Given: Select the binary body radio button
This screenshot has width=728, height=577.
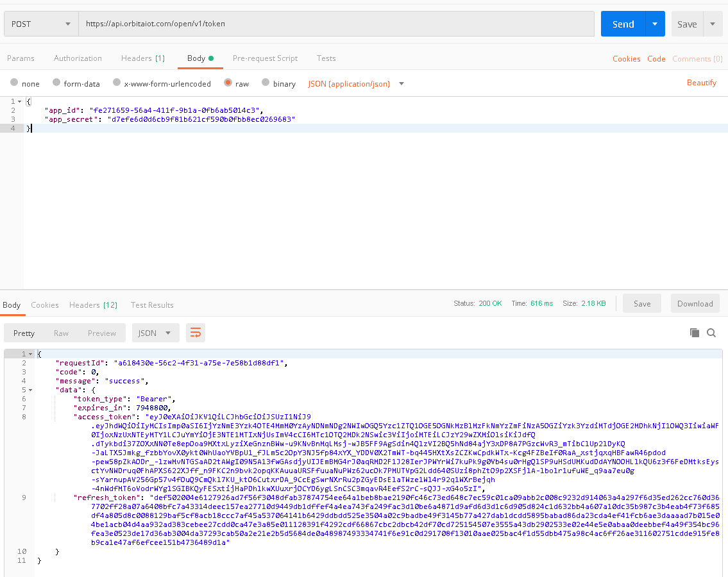Looking at the screenshot, I should click(x=266, y=83).
